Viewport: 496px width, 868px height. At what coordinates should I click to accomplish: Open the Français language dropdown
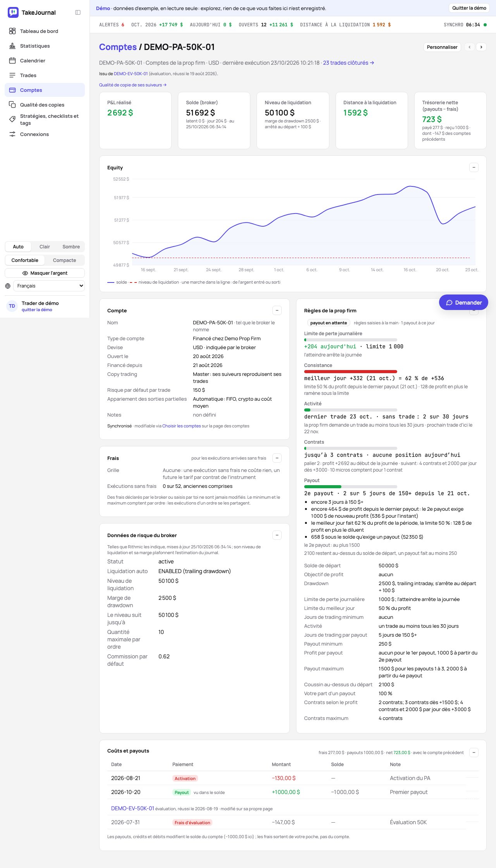49,286
